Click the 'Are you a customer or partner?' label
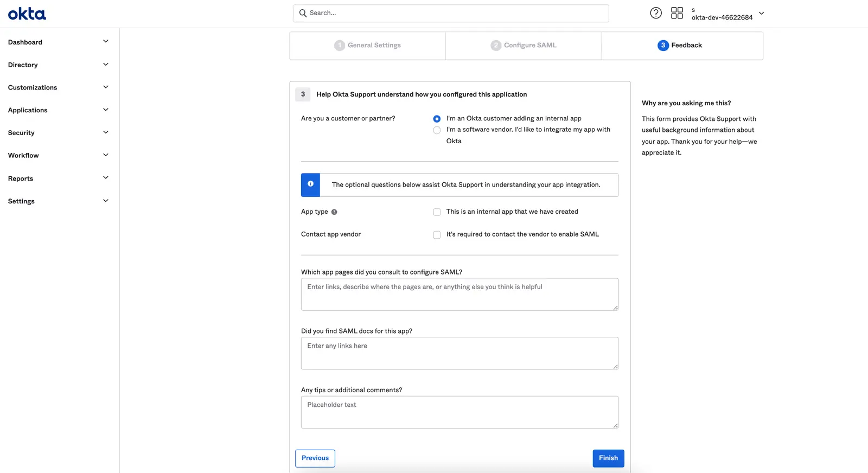This screenshot has width=868, height=473. (348, 118)
